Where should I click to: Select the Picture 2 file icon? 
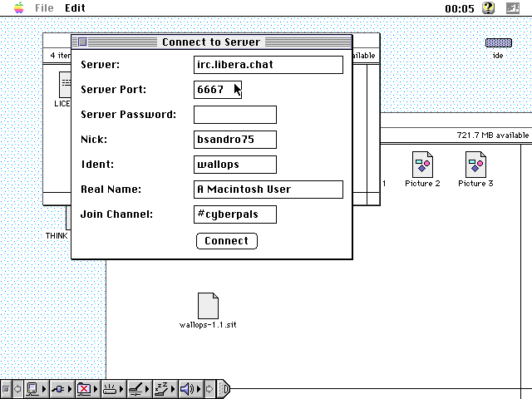(422, 165)
